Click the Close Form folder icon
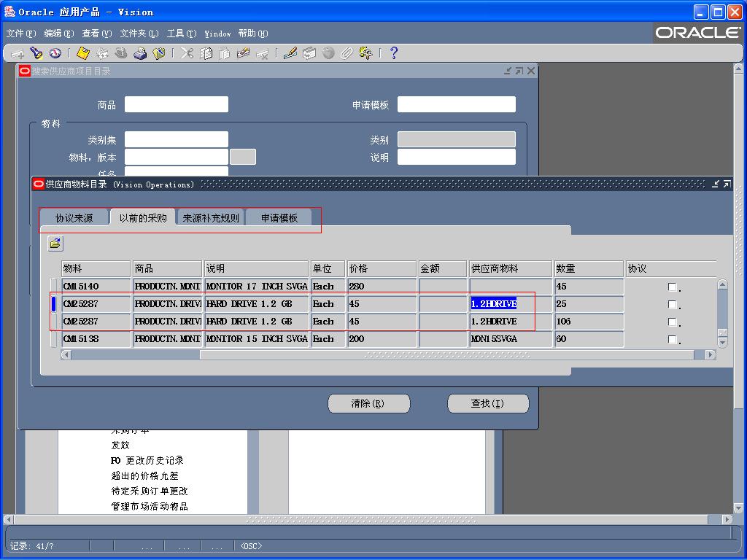 pos(158,53)
